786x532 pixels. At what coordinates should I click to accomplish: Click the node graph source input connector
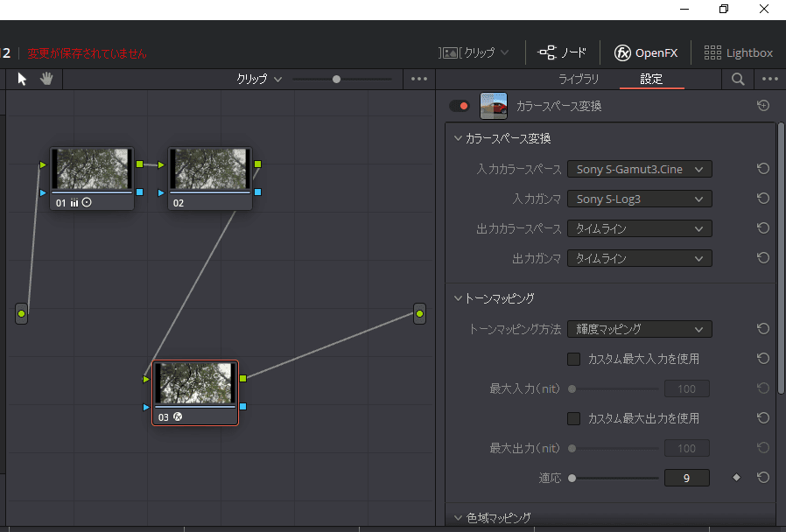point(22,313)
